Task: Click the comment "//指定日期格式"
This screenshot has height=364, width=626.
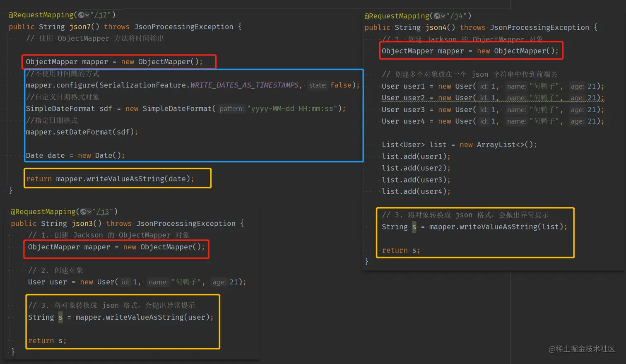Action: [52, 121]
